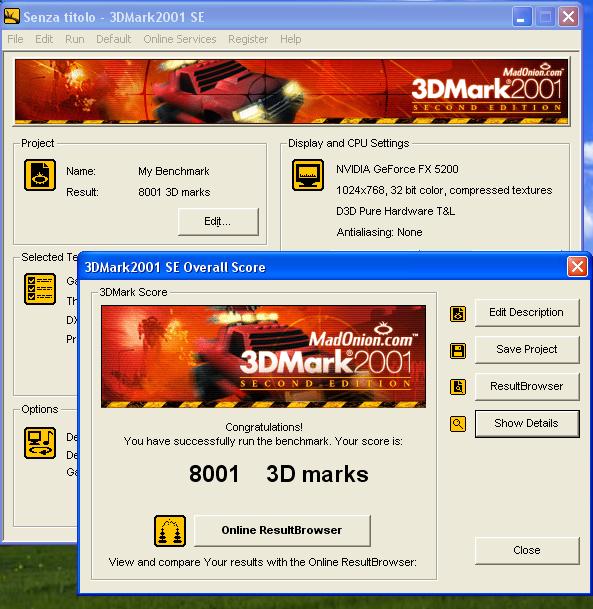The height and width of the screenshot is (609, 593).
Task: Click the floppy disk icon beside Save Project
Action: tap(458, 351)
